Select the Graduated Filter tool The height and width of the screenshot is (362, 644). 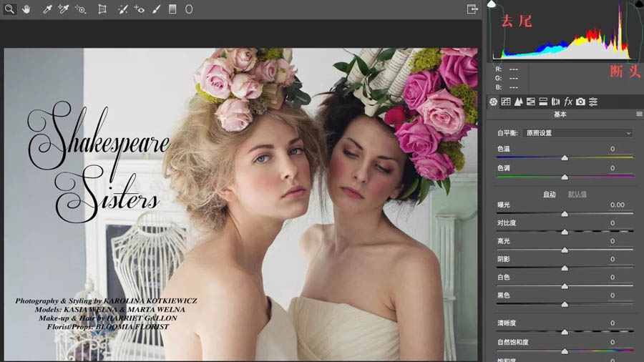point(172,9)
